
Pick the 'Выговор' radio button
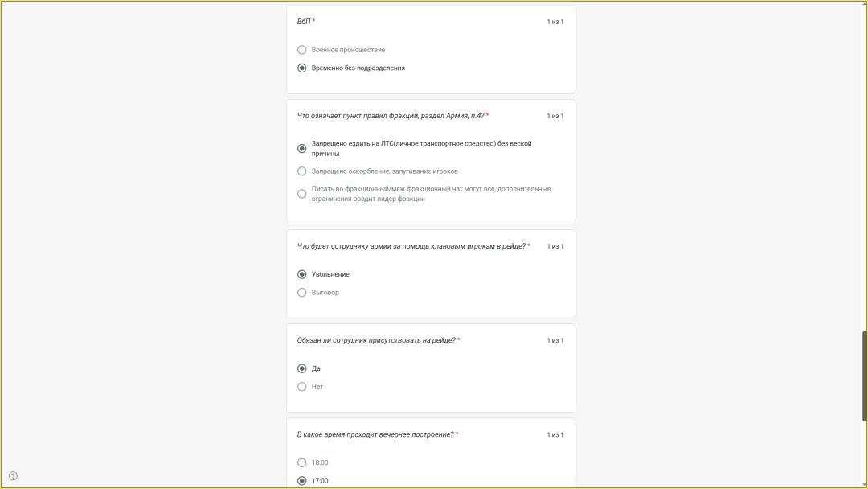pos(302,293)
